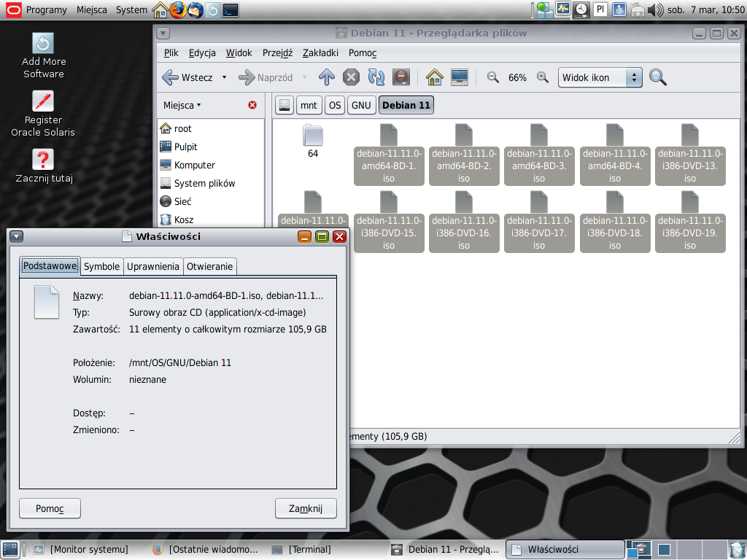747x560 pixels.
Task: Close the Miejsca side pane
Action: (x=252, y=105)
